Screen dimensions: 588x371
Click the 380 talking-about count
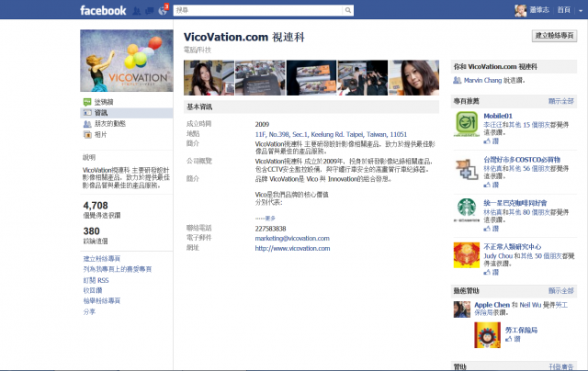91,231
